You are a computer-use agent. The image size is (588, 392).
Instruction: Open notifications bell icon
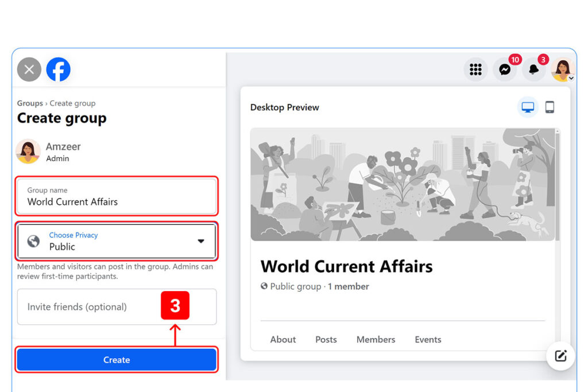pyautogui.click(x=533, y=69)
